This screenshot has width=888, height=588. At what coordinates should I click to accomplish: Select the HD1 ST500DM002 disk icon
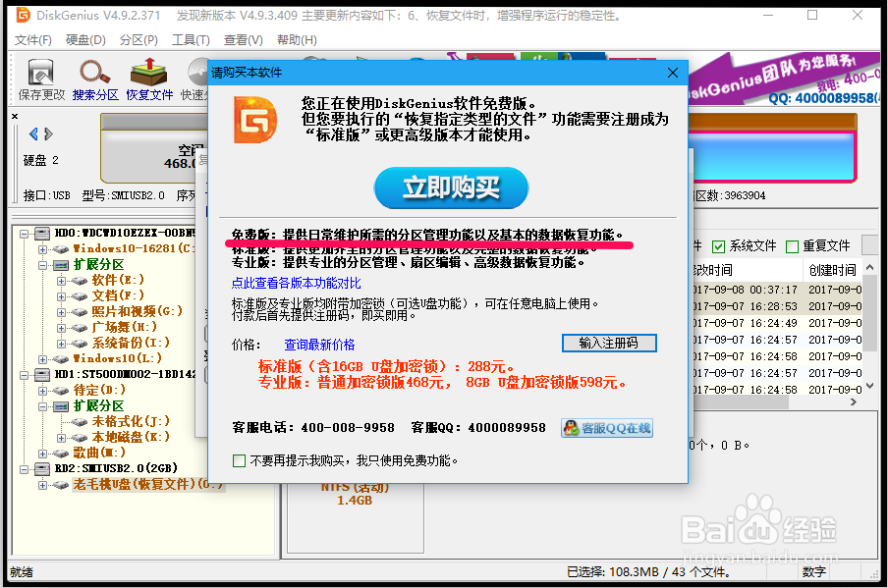[x=42, y=375]
